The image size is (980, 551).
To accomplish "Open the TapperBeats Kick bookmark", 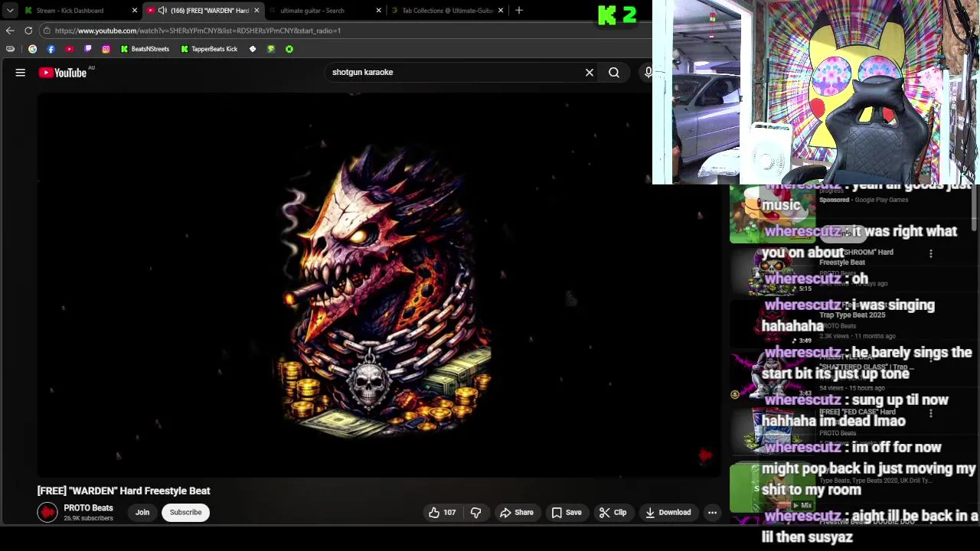I will (x=208, y=49).
